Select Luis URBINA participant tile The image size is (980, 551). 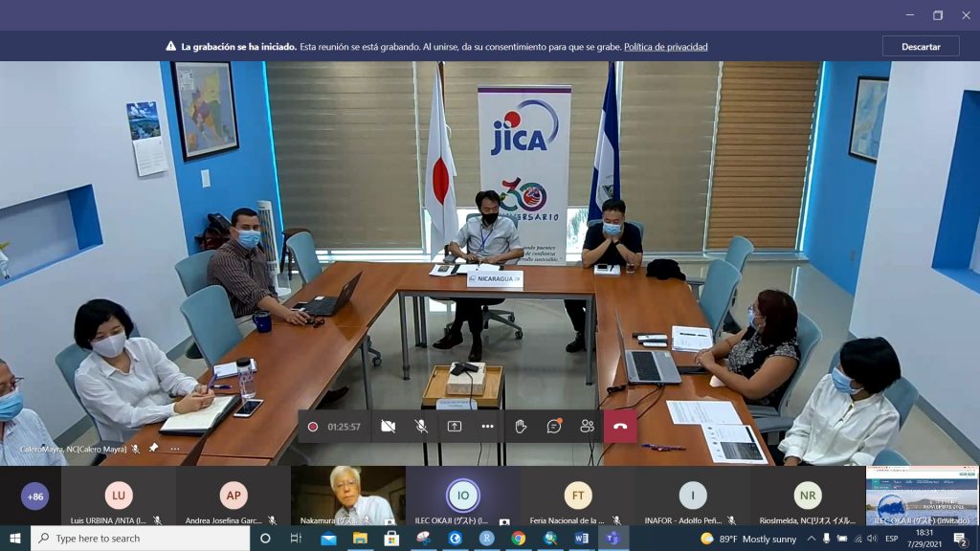pos(119,497)
